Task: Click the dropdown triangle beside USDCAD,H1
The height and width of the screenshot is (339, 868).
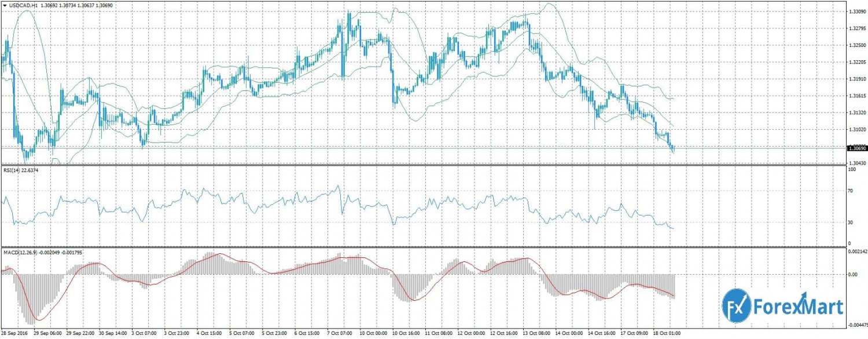Action: click(x=5, y=5)
